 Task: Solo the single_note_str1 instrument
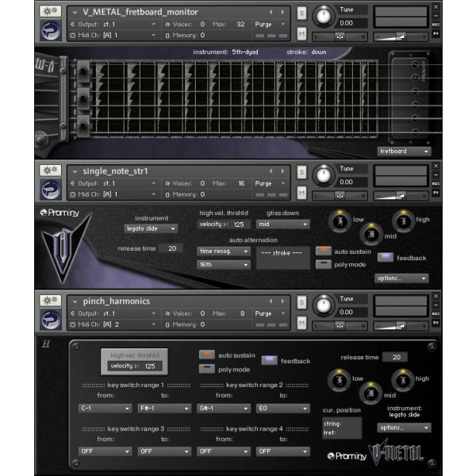(302, 171)
